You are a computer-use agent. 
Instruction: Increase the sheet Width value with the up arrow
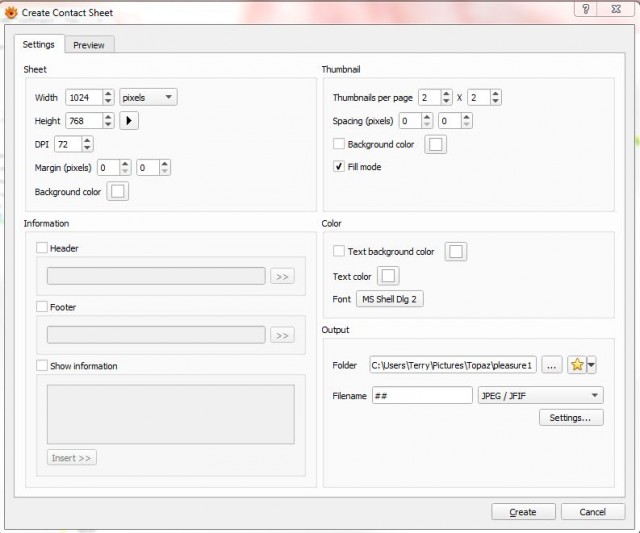[x=108, y=94]
